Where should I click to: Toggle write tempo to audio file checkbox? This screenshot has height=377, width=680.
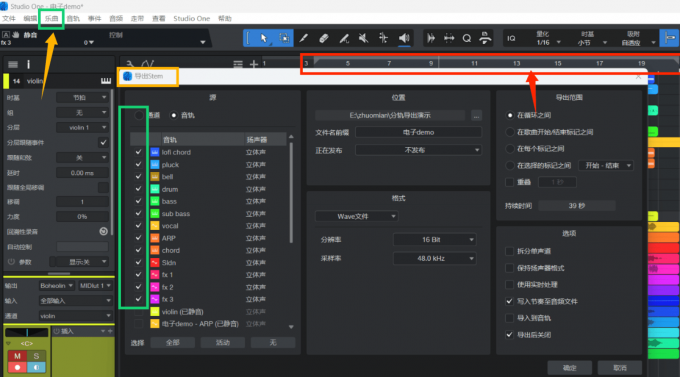pos(510,301)
